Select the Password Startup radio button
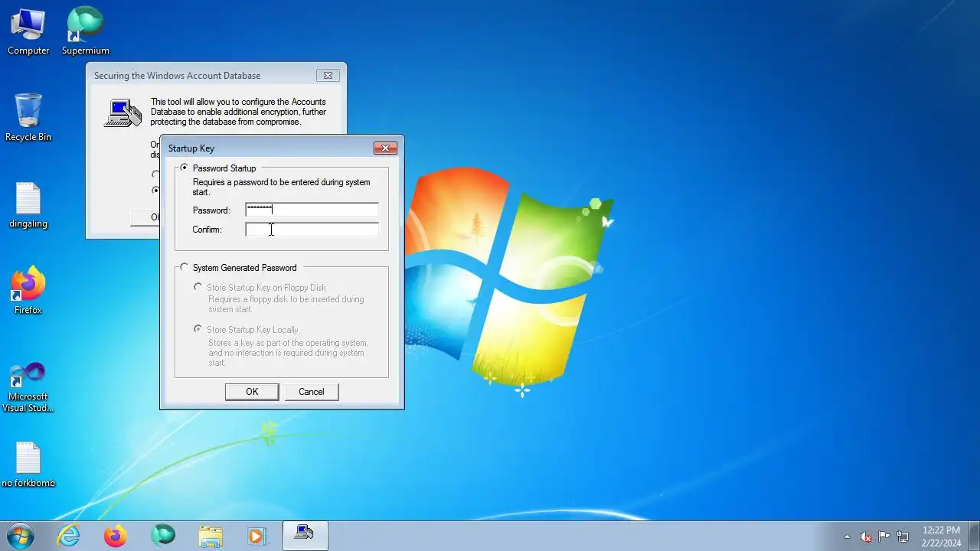This screenshot has width=980, height=551. coord(184,168)
